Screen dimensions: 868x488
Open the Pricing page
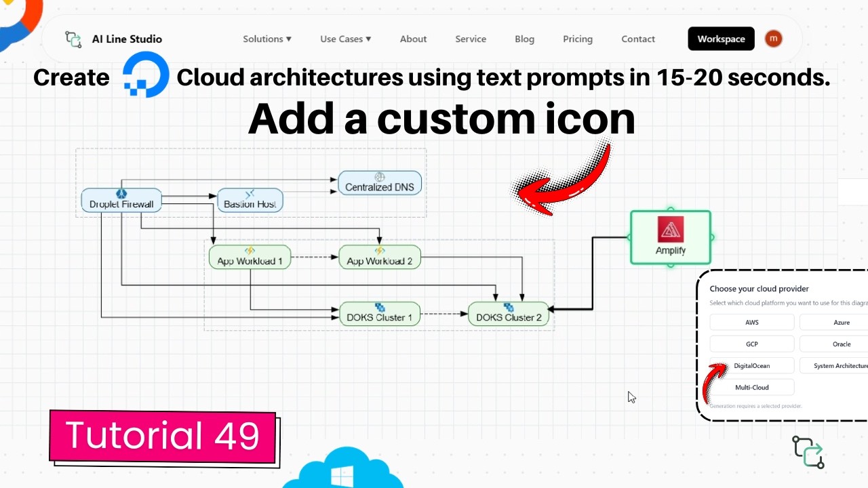coord(578,39)
